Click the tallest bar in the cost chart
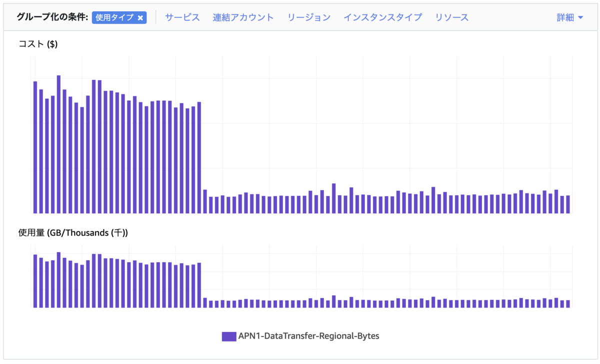 58,144
